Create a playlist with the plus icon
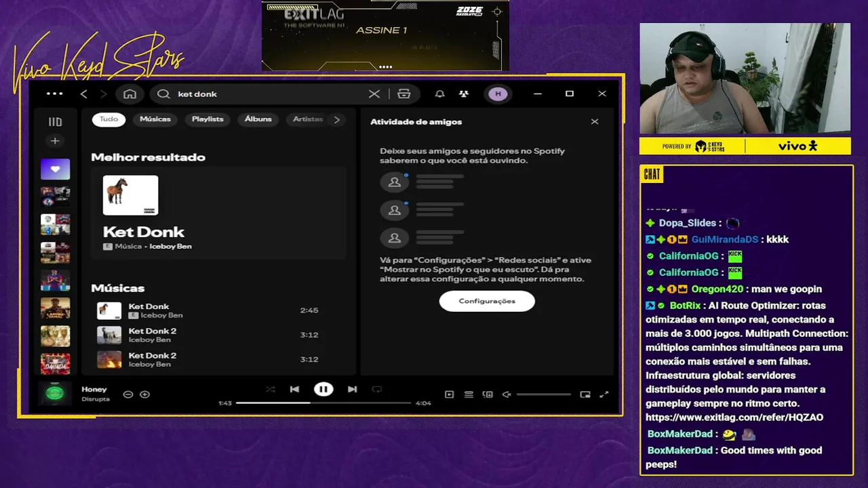868x488 pixels. tap(55, 141)
